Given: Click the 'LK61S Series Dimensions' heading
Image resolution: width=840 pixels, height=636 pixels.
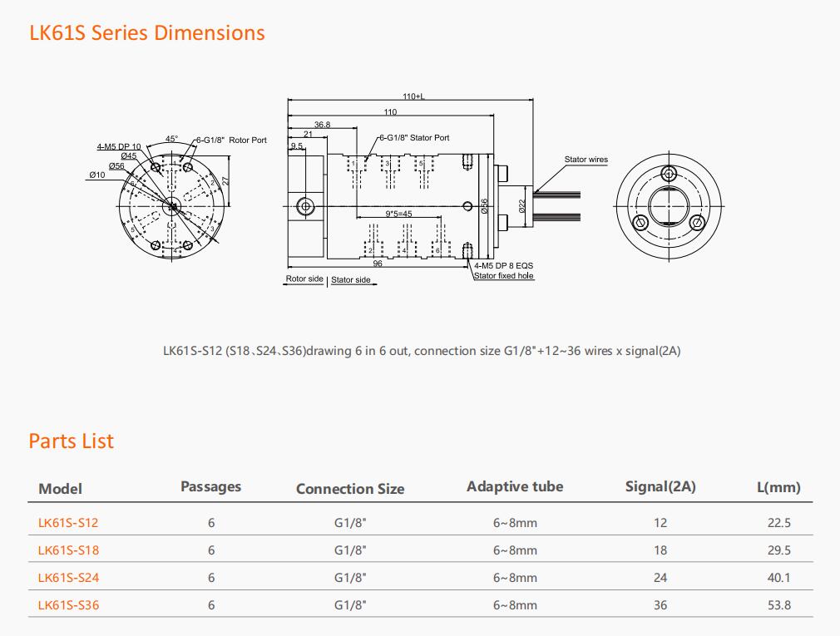Looking at the screenshot, I should (146, 32).
